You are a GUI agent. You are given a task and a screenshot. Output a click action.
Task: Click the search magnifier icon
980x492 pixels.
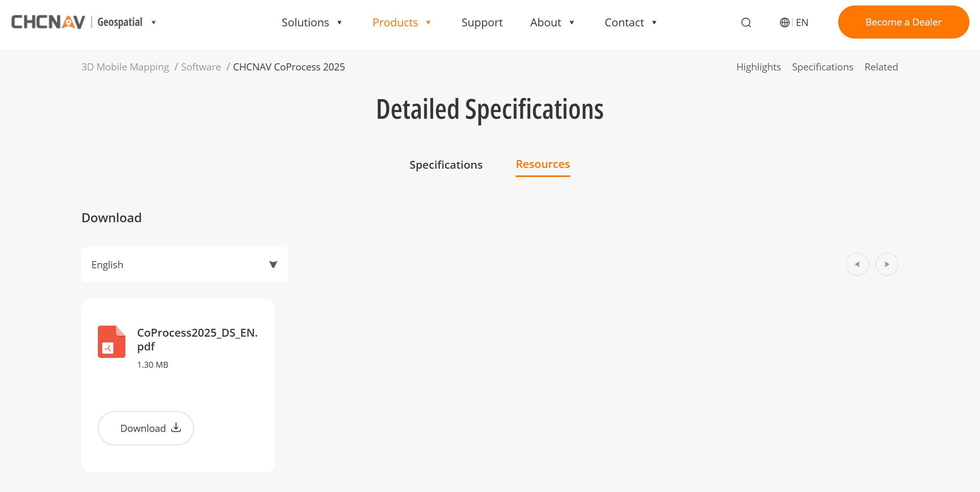pos(746,23)
